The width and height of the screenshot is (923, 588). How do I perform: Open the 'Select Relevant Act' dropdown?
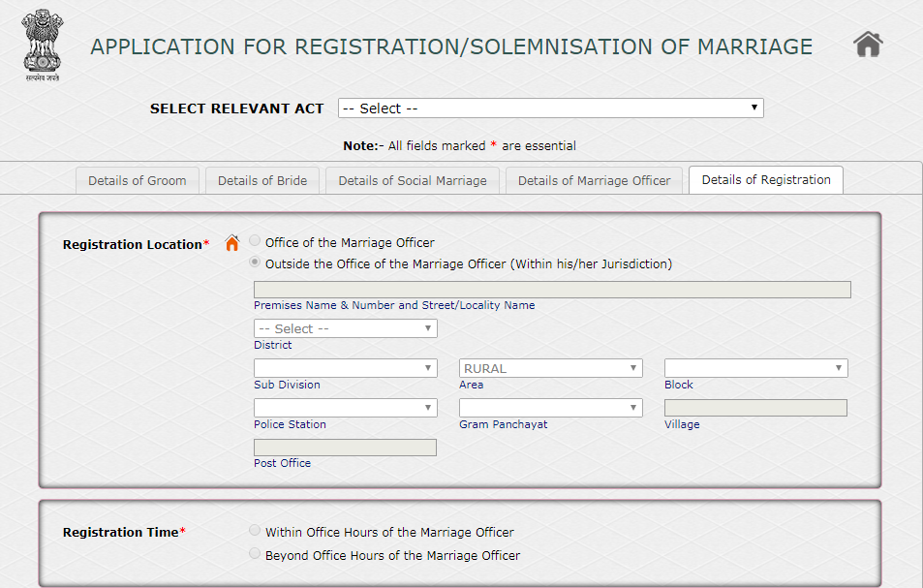pos(550,108)
